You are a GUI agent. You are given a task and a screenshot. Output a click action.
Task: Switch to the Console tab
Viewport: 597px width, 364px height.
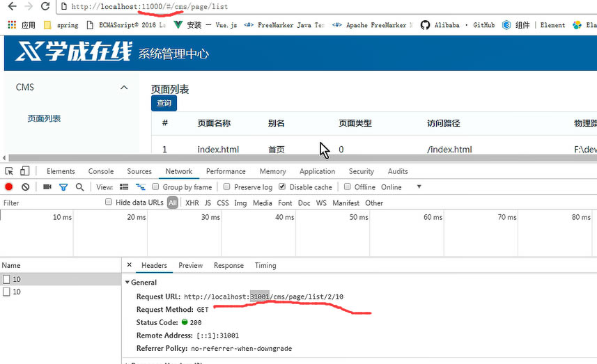[x=101, y=171]
